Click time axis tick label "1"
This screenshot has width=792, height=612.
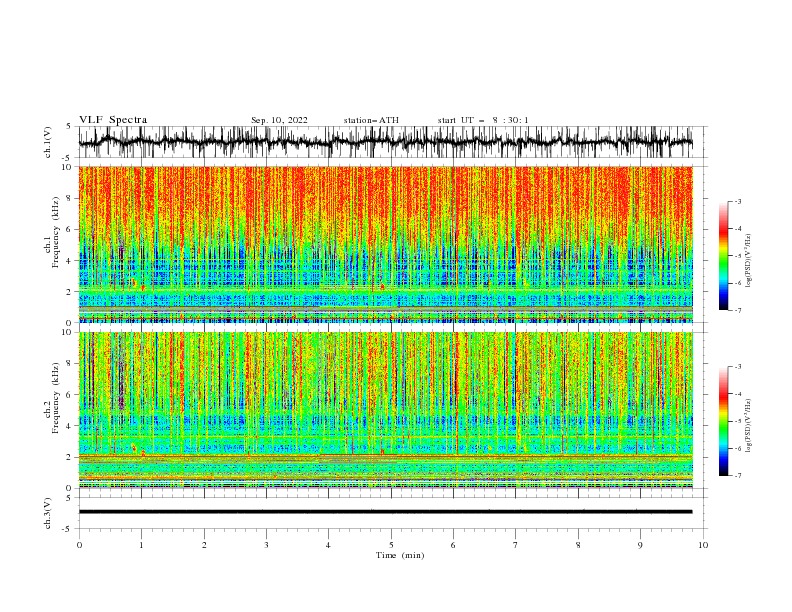point(141,545)
